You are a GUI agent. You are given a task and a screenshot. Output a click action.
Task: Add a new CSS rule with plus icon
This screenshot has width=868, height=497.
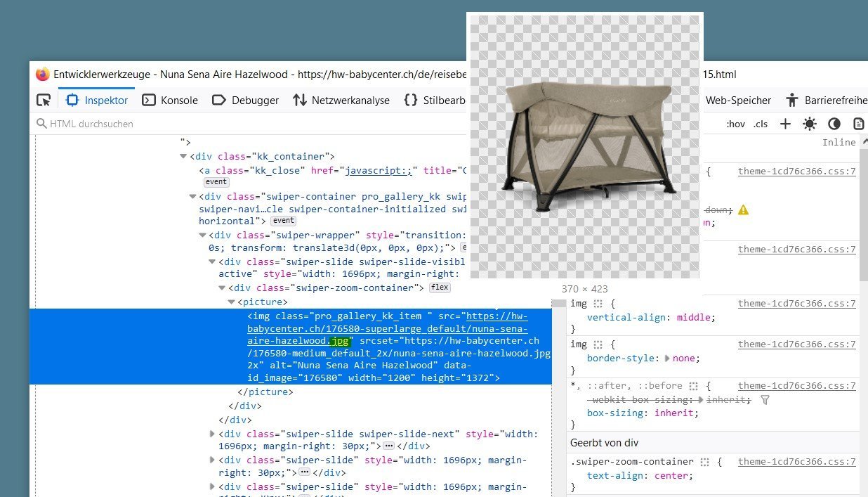click(786, 124)
